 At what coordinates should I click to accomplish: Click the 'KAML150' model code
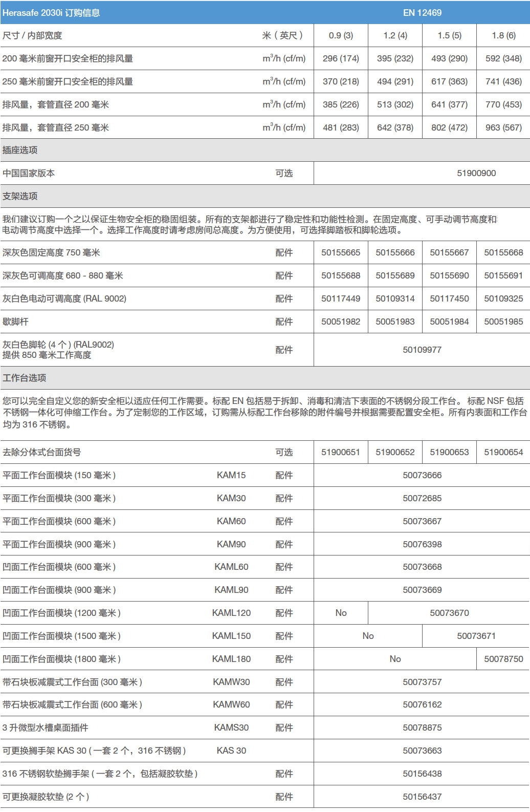[231, 636]
